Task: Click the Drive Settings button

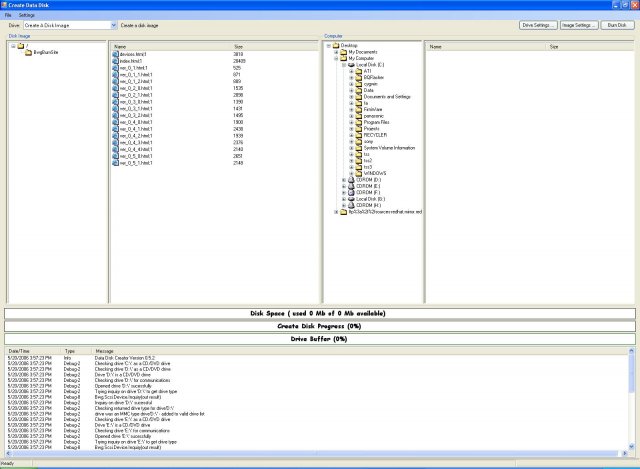Action: coord(538,24)
